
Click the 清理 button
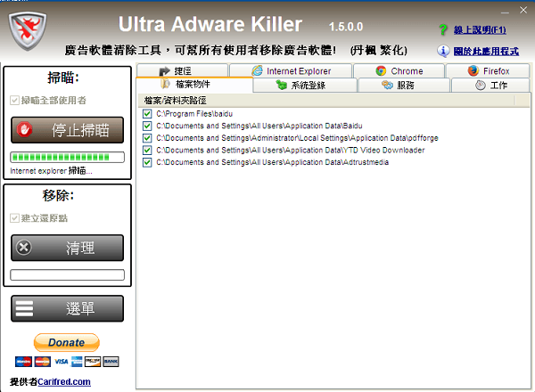(x=67, y=248)
